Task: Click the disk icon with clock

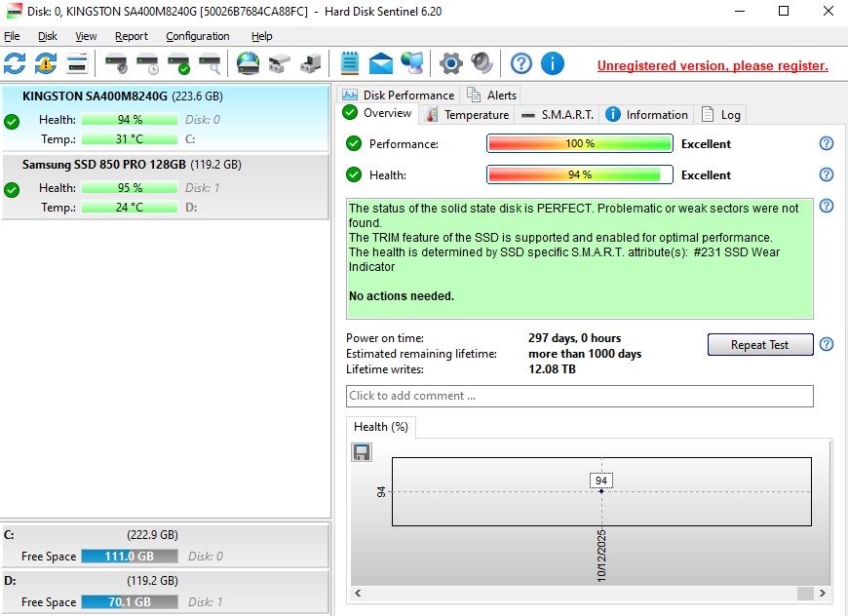Action: point(147,63)
